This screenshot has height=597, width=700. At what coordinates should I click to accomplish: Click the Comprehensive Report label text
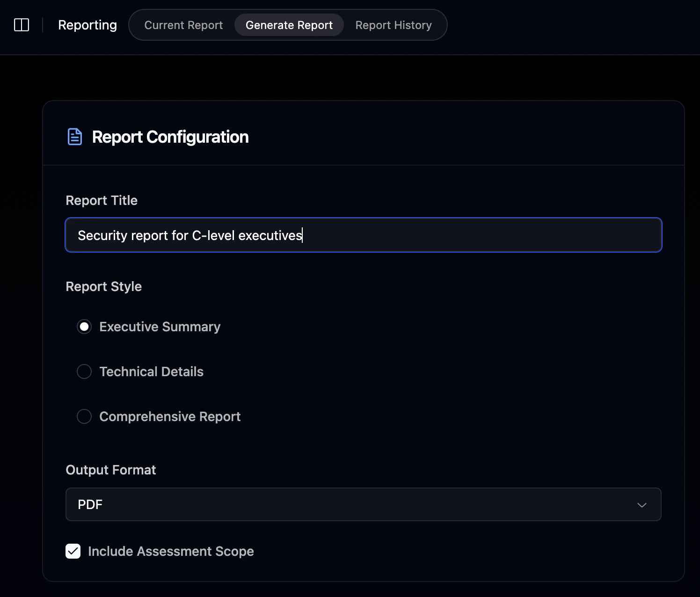click(x=170, y=416)
